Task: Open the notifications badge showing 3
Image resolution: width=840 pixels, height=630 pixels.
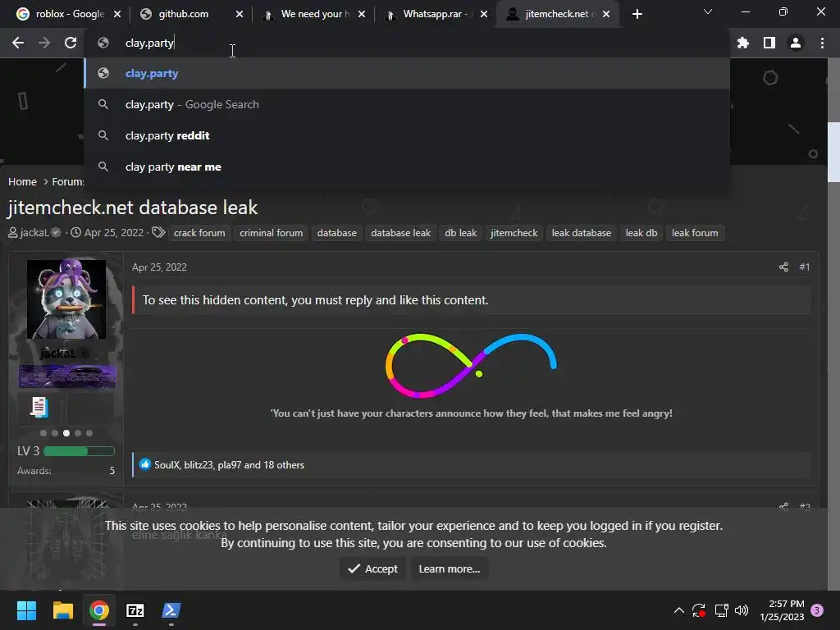Action: [817, 610]
